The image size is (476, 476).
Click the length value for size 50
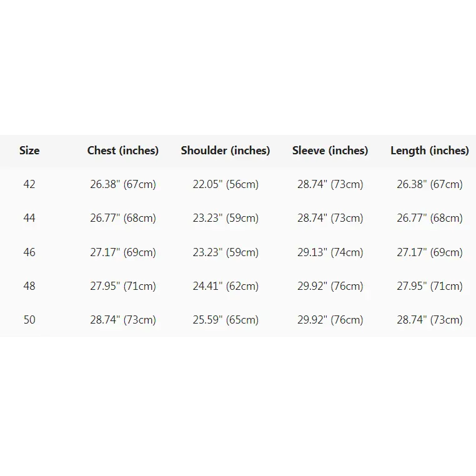430,320
